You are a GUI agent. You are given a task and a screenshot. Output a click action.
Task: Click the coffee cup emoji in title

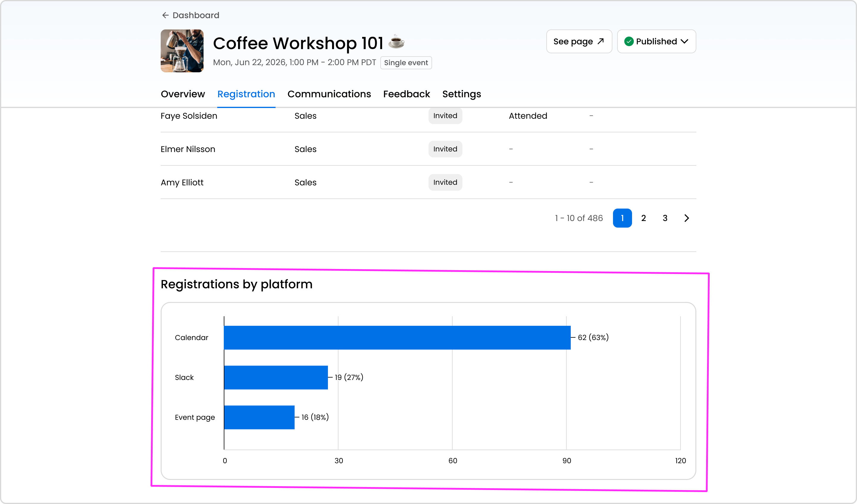click(x=396, y=42)
